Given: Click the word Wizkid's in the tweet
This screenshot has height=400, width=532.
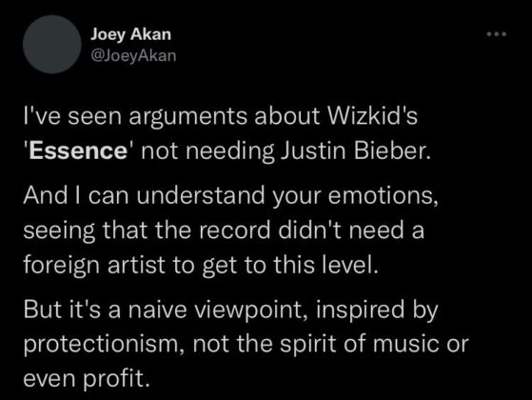Looking at the screenshot, I should click(x=372, y=116).
